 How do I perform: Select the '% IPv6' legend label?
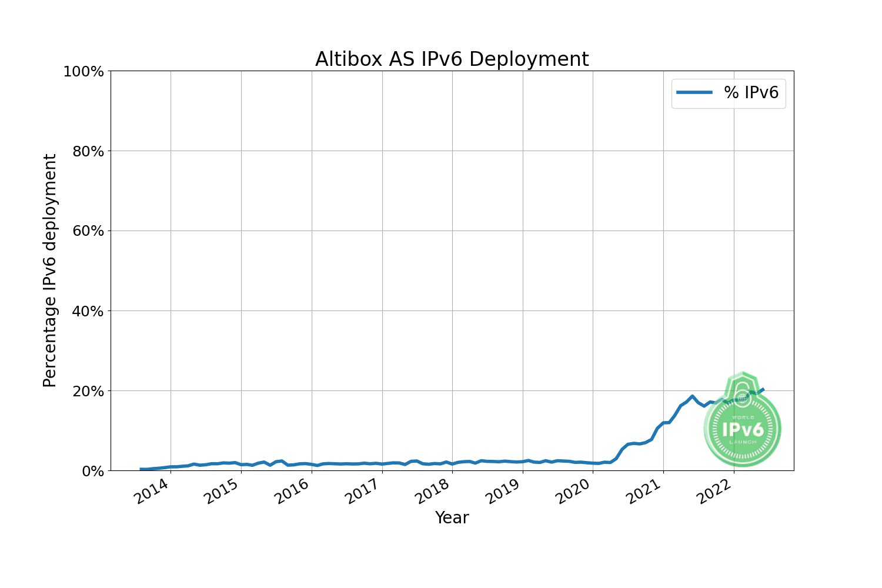pos(751,92)
